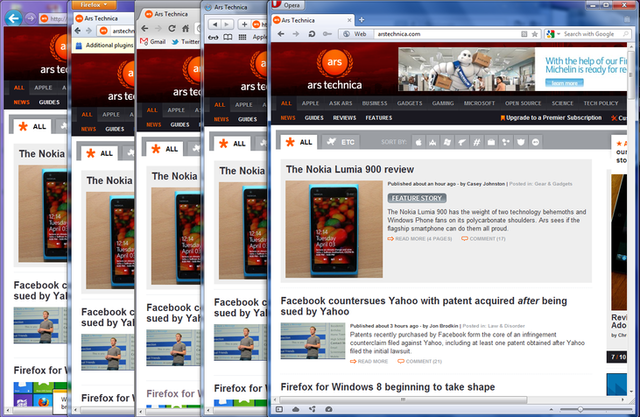Open the REVIEWS subsection in Opera
640x417 pixels.
point(344,118)
